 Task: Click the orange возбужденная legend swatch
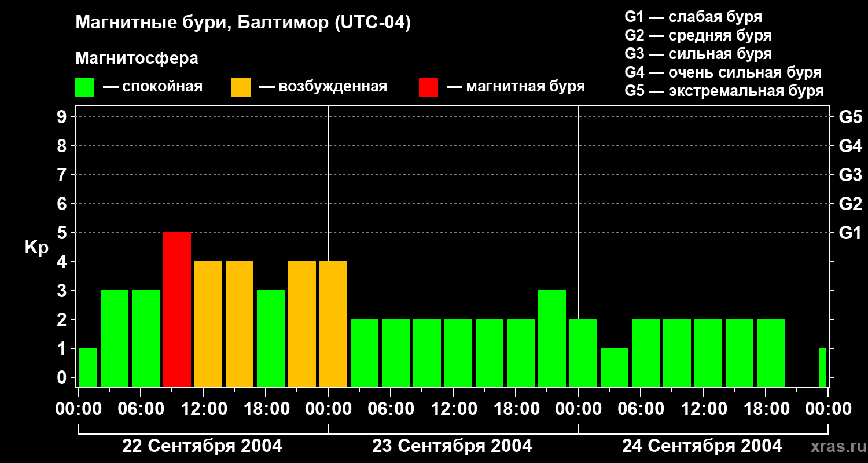(x=241, y=87)
